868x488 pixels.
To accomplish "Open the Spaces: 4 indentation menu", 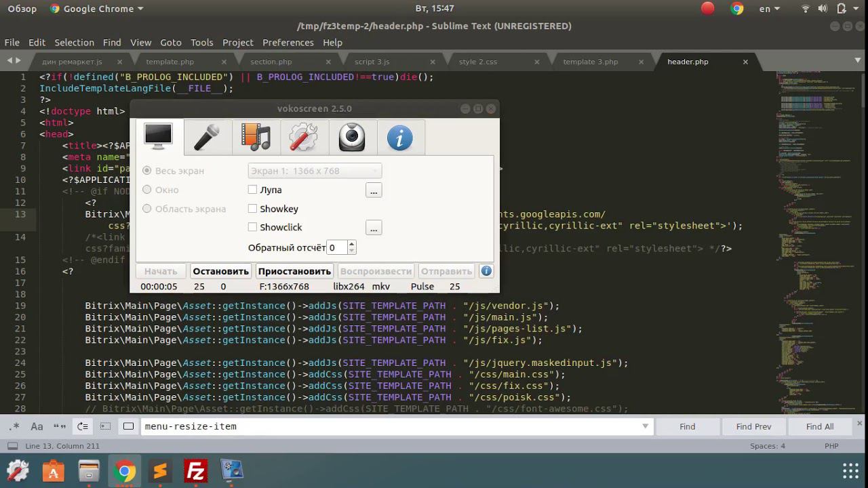I will (768, 446).
